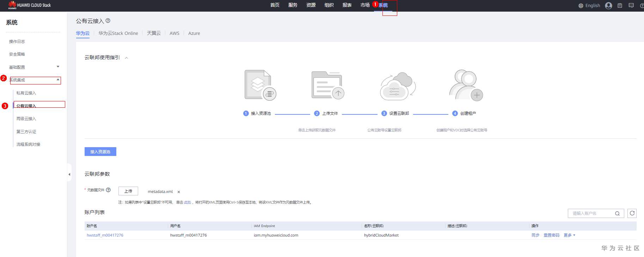
Task: Click the magnifier search icon
Action: [617, 213]
